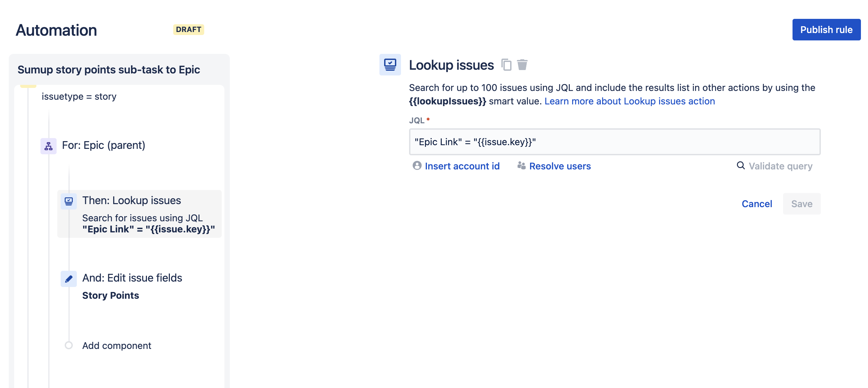Click the Lookup issues step icon in tree
868x388 pixels.
pos(69,201)
